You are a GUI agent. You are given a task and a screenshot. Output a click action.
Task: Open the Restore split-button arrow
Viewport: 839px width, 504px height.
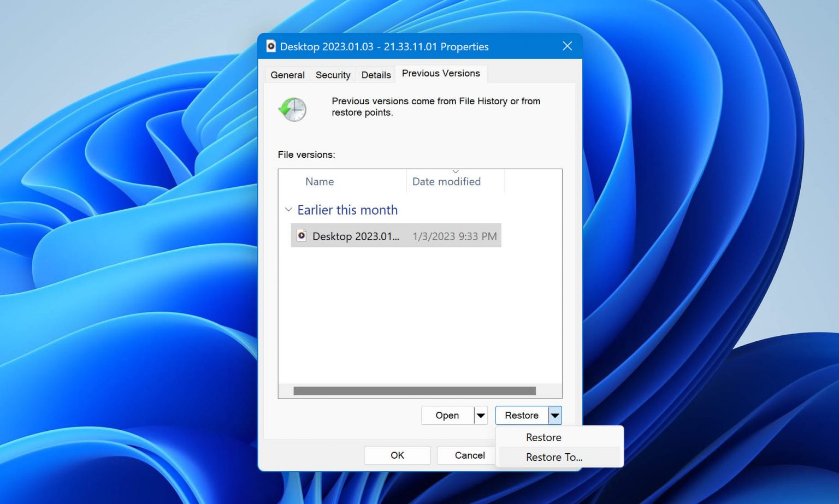click(x=555, y=415)
